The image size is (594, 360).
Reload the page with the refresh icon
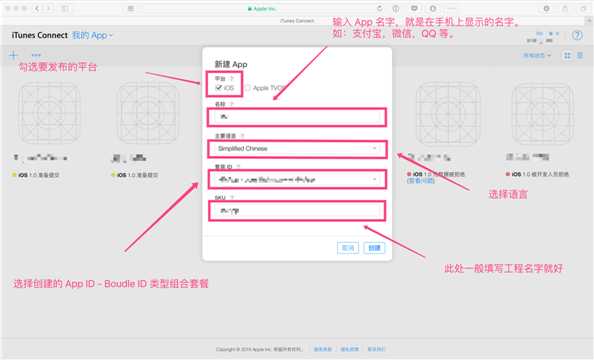point(379,8)
